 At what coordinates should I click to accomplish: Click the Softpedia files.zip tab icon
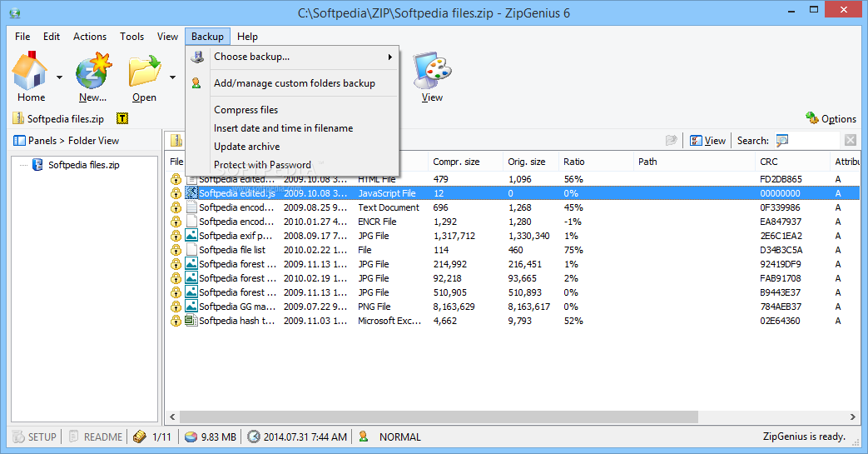(18, 118)
